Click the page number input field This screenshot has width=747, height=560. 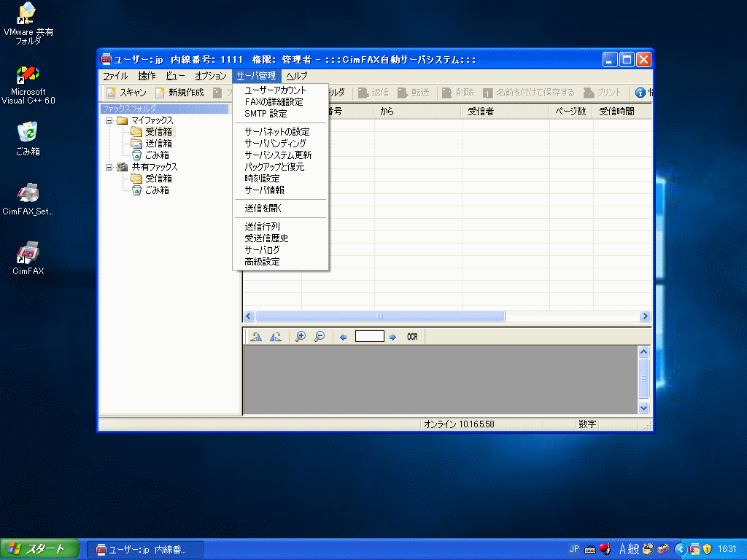(370, 337)
